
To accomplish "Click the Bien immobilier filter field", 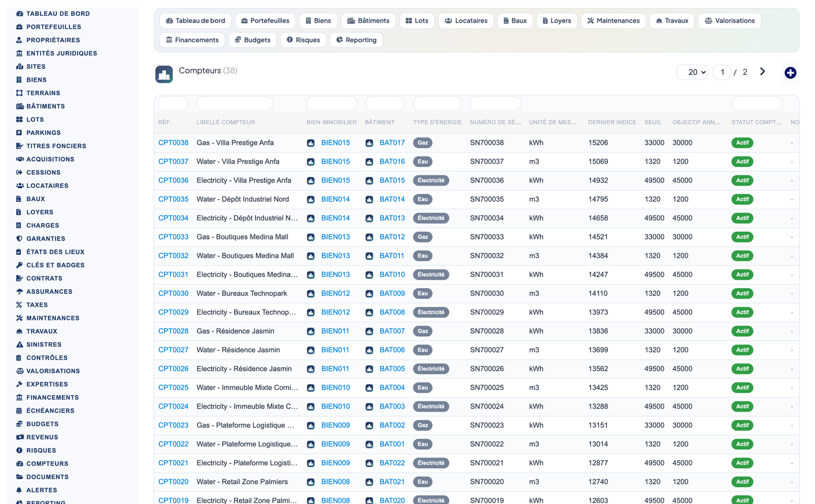I will pos(332,104).
